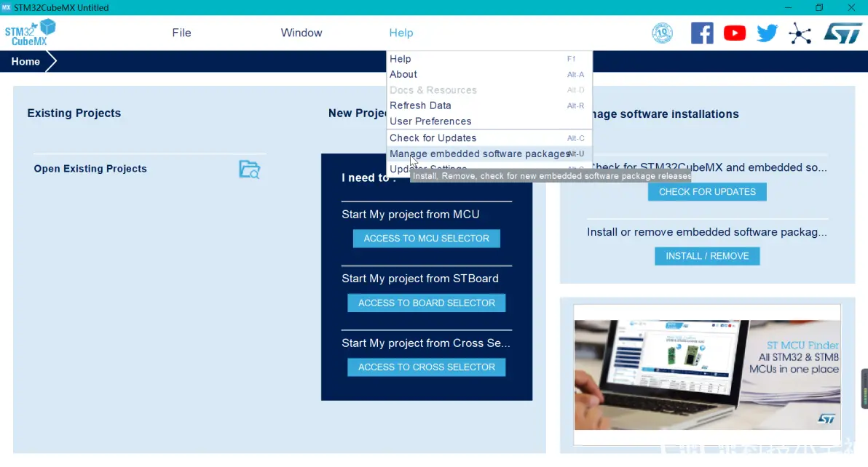Open the ST MCU Finder banner image
The height and width of the screenshot is (467, 868).
707,375
